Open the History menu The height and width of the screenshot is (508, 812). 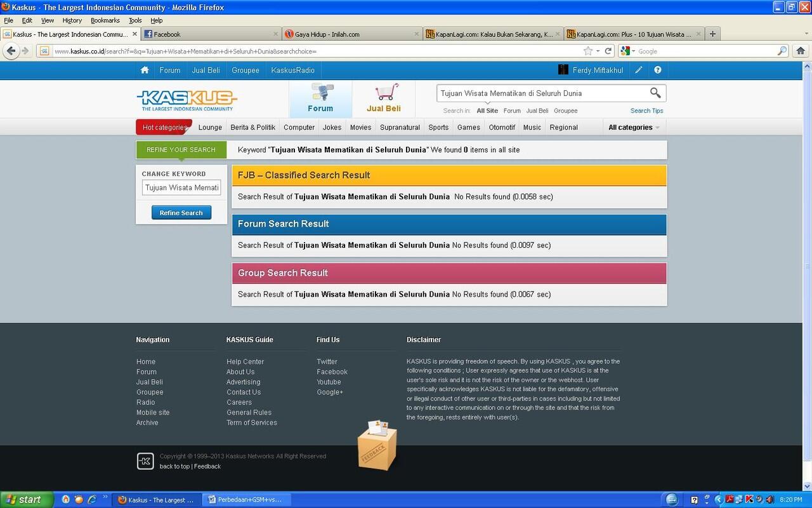tap(72, 20)
